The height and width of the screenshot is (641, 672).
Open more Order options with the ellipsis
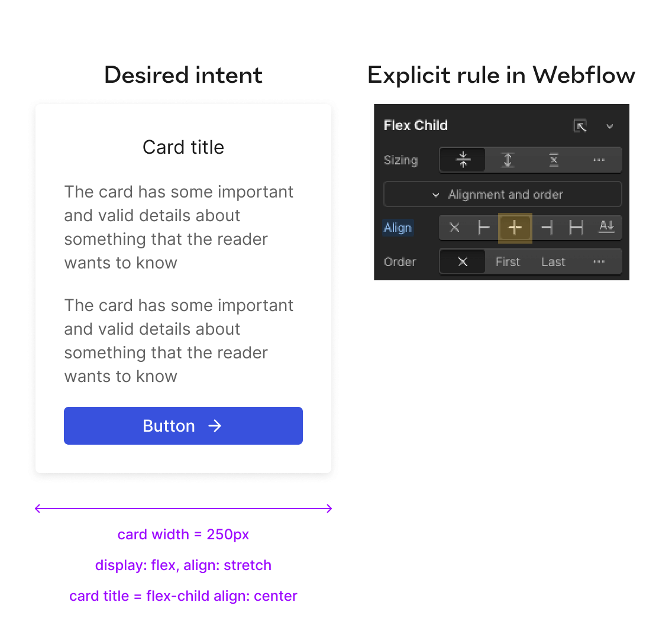click(599, 261)
